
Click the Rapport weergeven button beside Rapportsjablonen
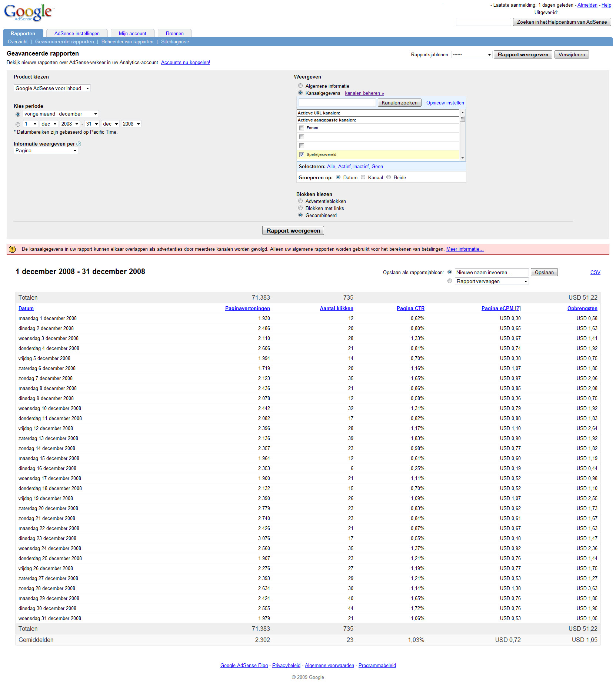[x=523, y=55]
